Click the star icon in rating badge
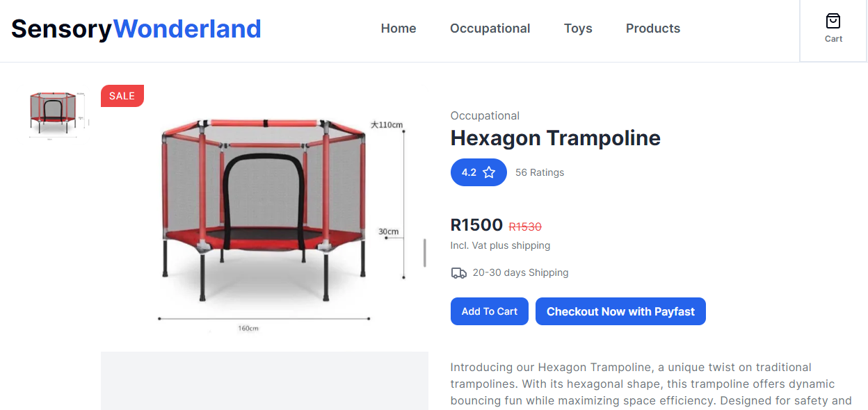The height and width of the screenshot is (410, 868). pyautogui.click(x=489, y=172)
